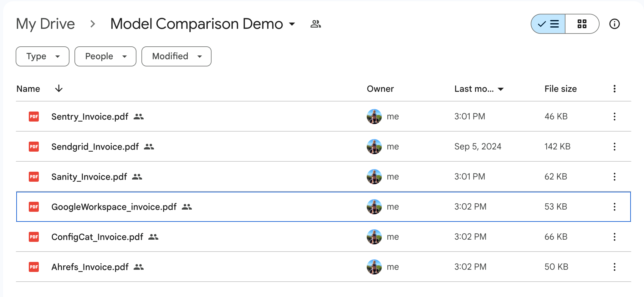Screen dimensions: 644x297
Task: Open more actions for Sentry_Invoice.pdf
Action: 615,117
